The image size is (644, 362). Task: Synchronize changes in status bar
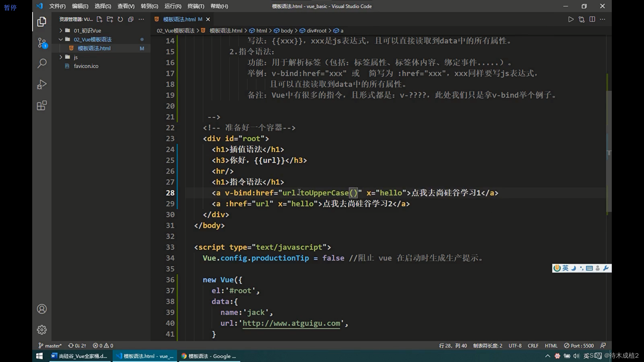[x=77, y=346]
